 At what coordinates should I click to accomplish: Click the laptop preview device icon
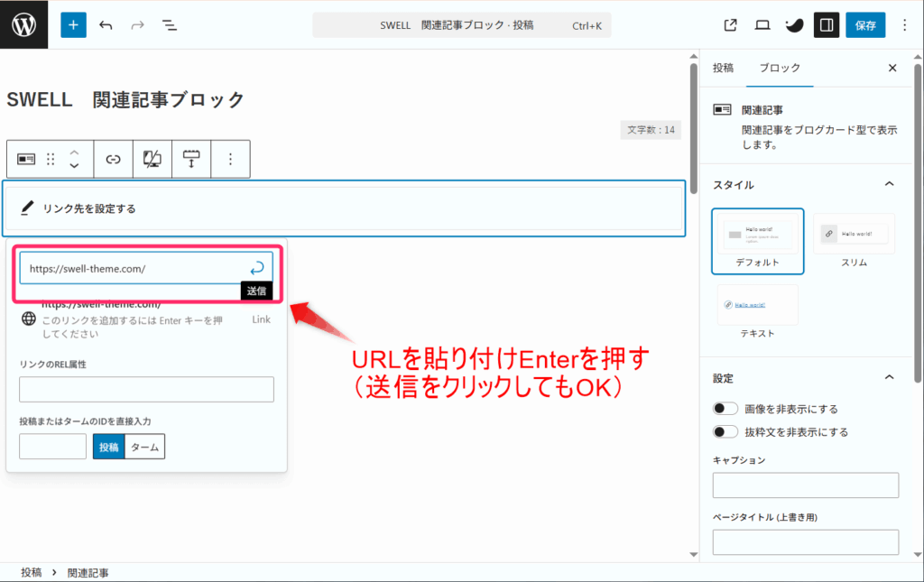762,24
